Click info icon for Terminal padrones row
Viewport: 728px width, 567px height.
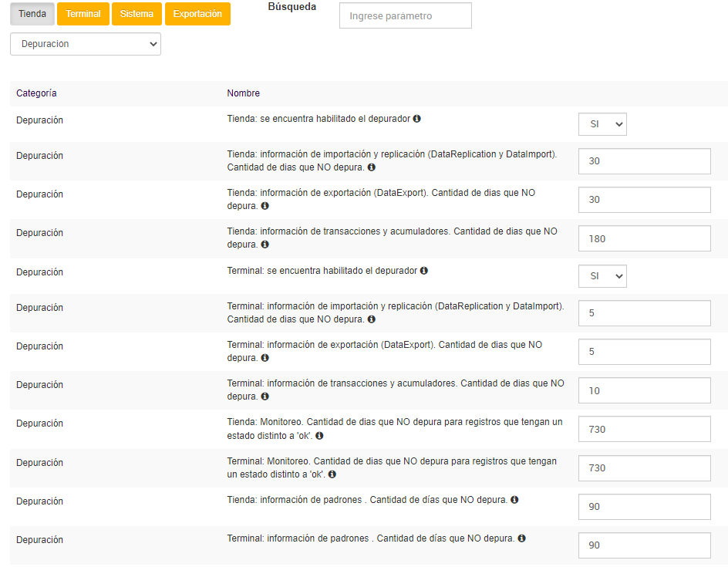tap(522, 538)
